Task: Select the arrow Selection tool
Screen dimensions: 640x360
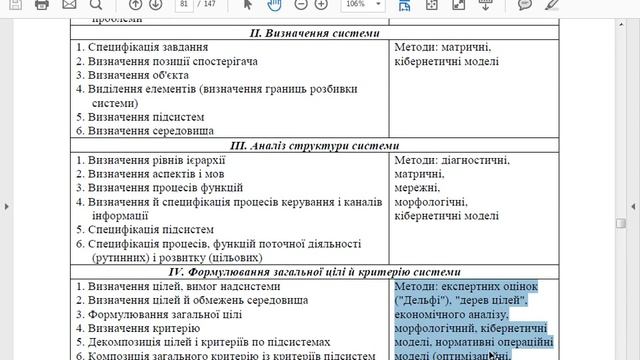Action: click(x=247, y=4)
